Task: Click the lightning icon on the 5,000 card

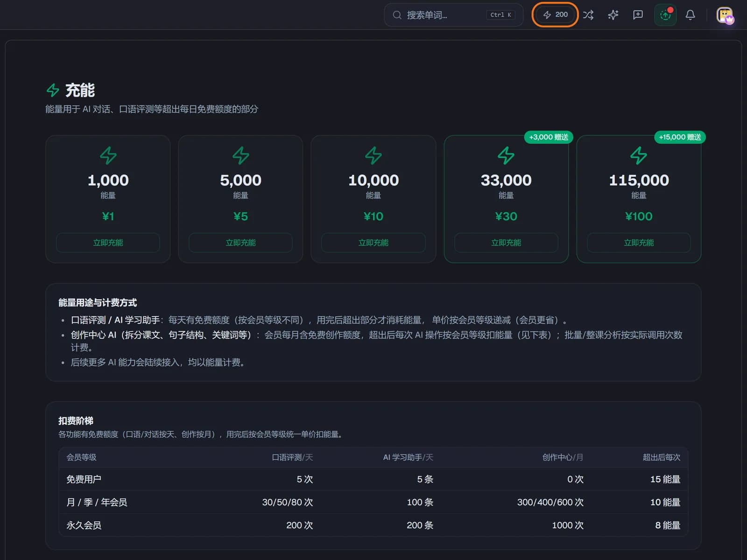Action: 240,155
